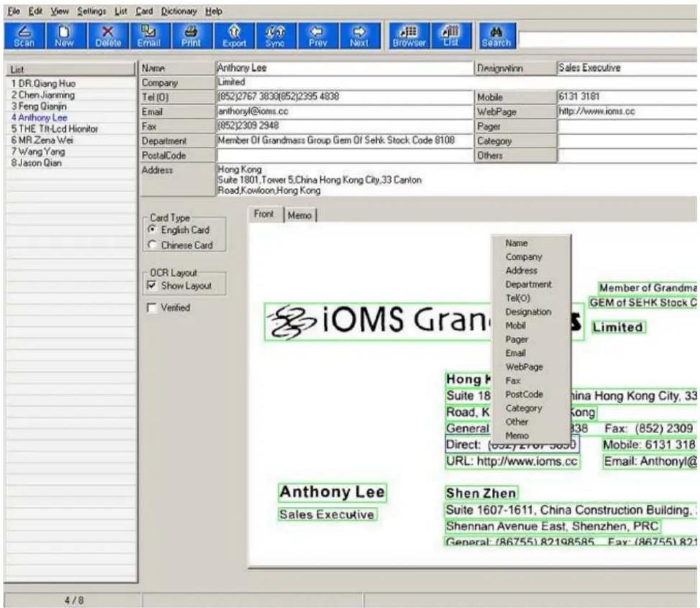Viewport: 700px width, 608px height.
Task: Click the Designation field Sales Executive
Action: pyautogui.click(x=627, y=68)
